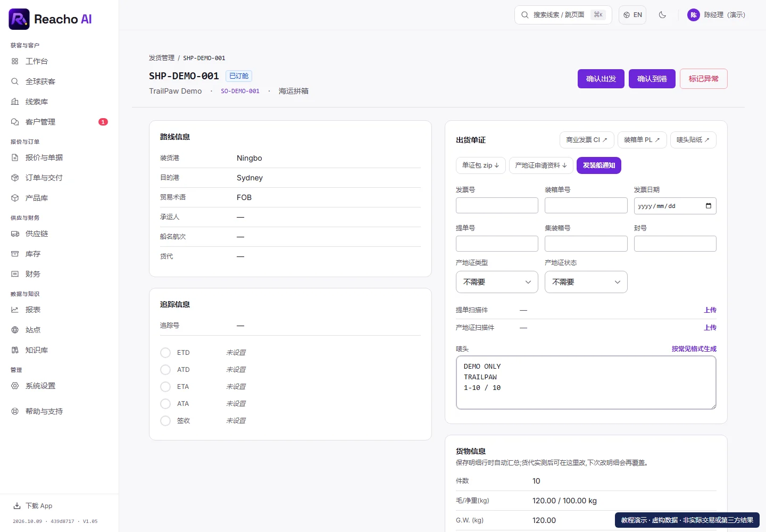Viewport: 766px width, 532px height.
Task: Open 供应链 truck icon
Action: coord(15,234)
